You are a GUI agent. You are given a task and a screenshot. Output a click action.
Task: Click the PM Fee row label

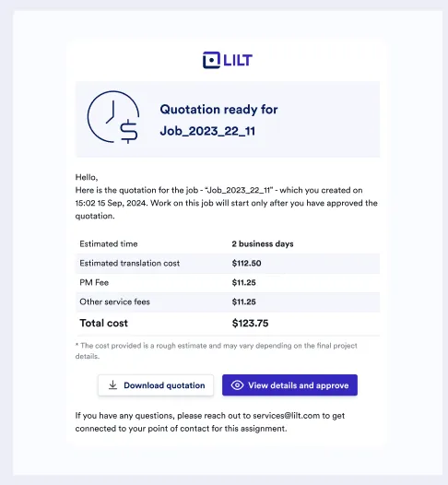point(94,282)
